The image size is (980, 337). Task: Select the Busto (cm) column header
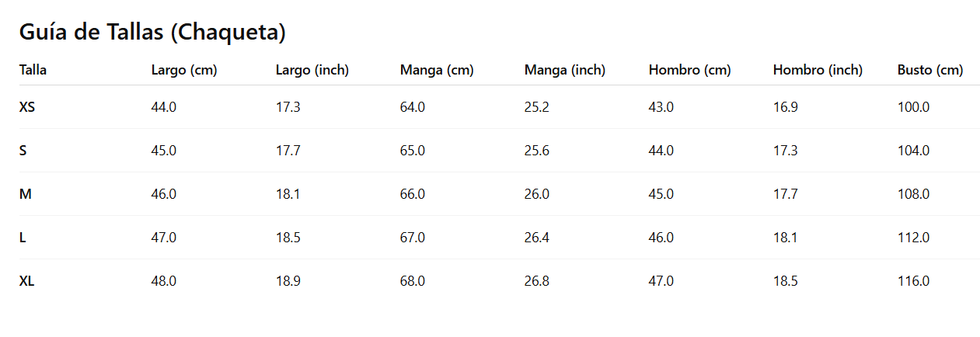tap(929, 70)
